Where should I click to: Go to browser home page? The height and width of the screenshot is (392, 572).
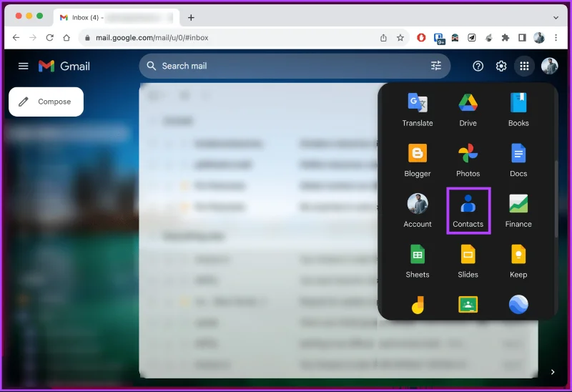click(x=66, y=38)
